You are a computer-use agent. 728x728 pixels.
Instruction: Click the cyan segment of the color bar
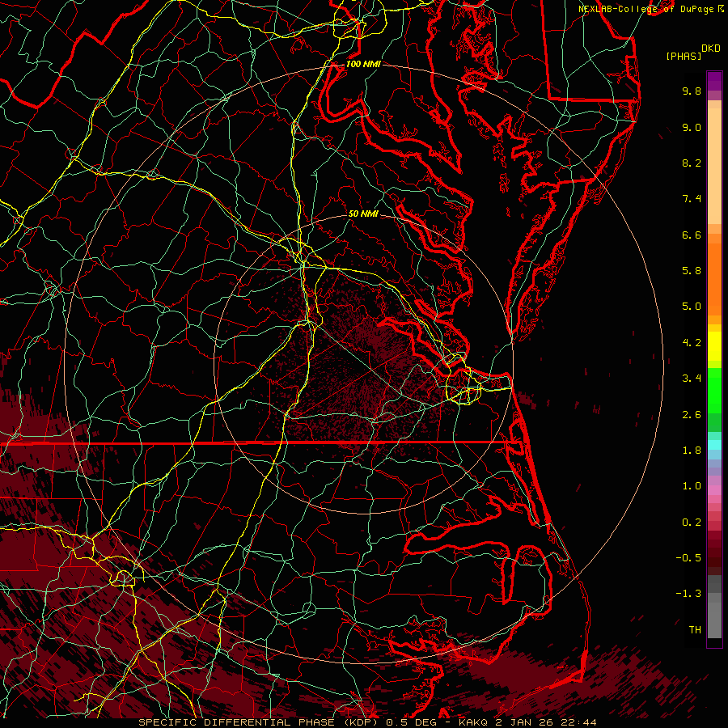(x=714, y=445)
